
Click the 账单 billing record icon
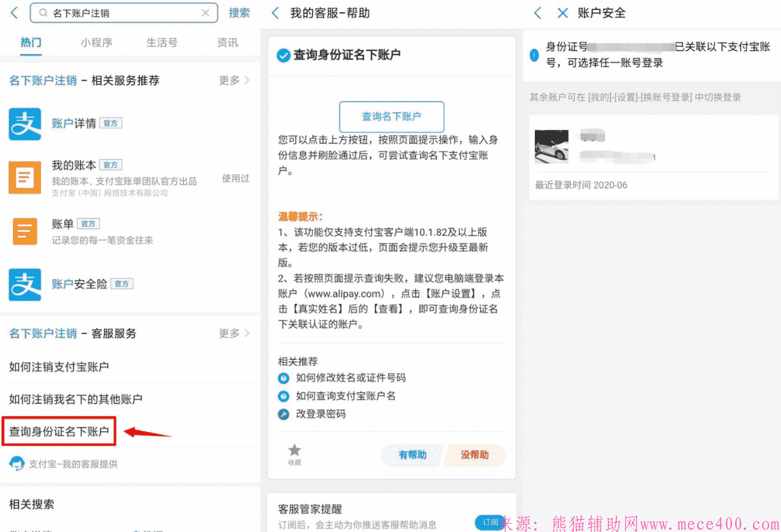tap(24, 231)
